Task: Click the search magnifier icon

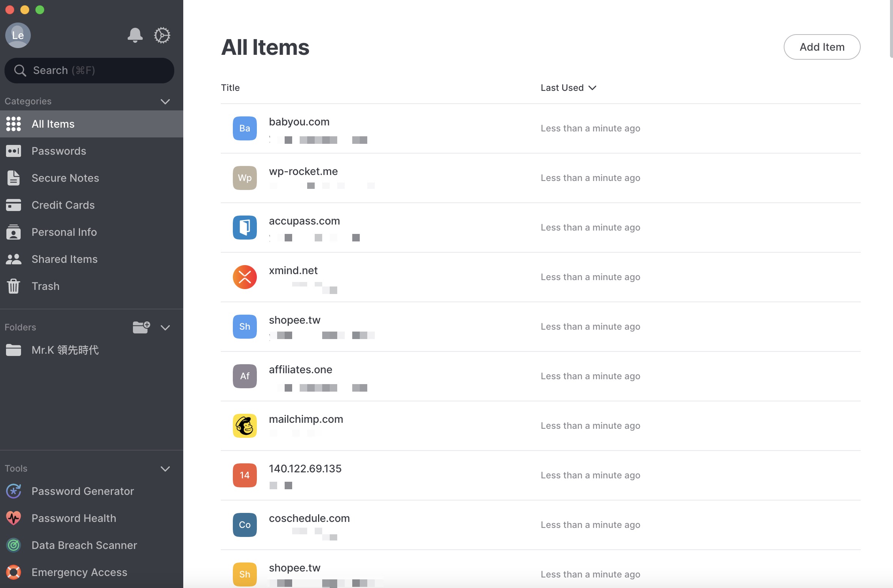Action: coord(20,71)
